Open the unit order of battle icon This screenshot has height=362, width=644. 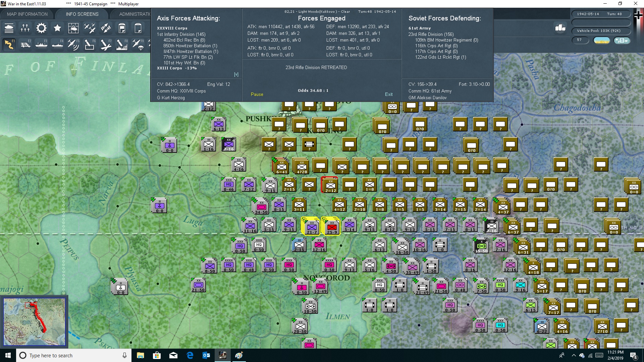[9, 28]
